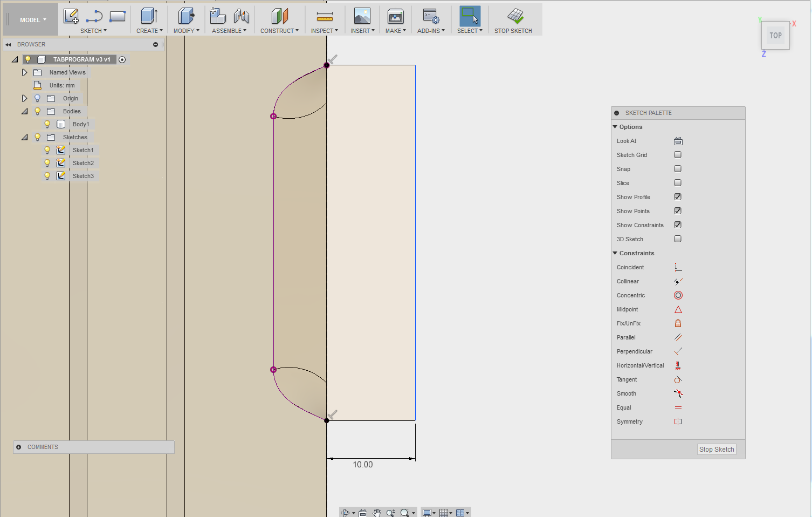
Task: Apply the Smooth constraint
Action: [678, 393]
